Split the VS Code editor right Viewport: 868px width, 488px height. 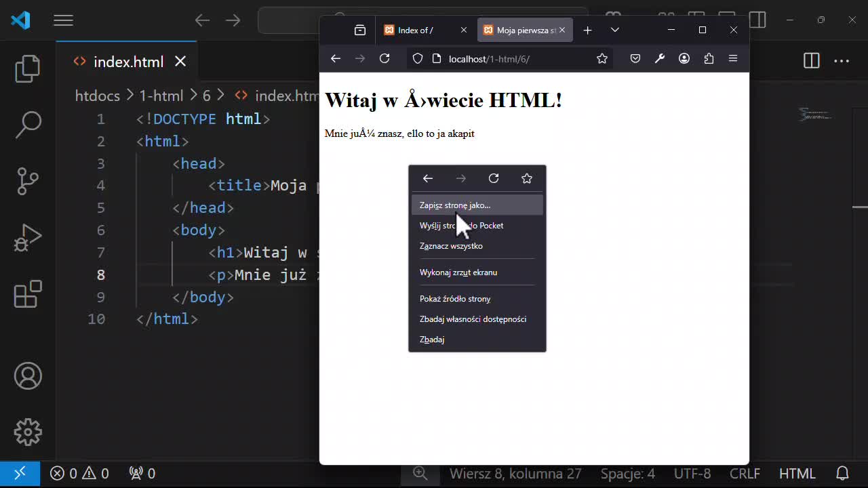click(812, 61)
